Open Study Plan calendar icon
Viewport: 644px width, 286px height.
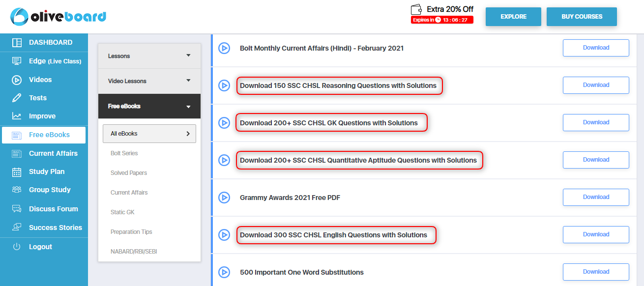coord(17,172)
